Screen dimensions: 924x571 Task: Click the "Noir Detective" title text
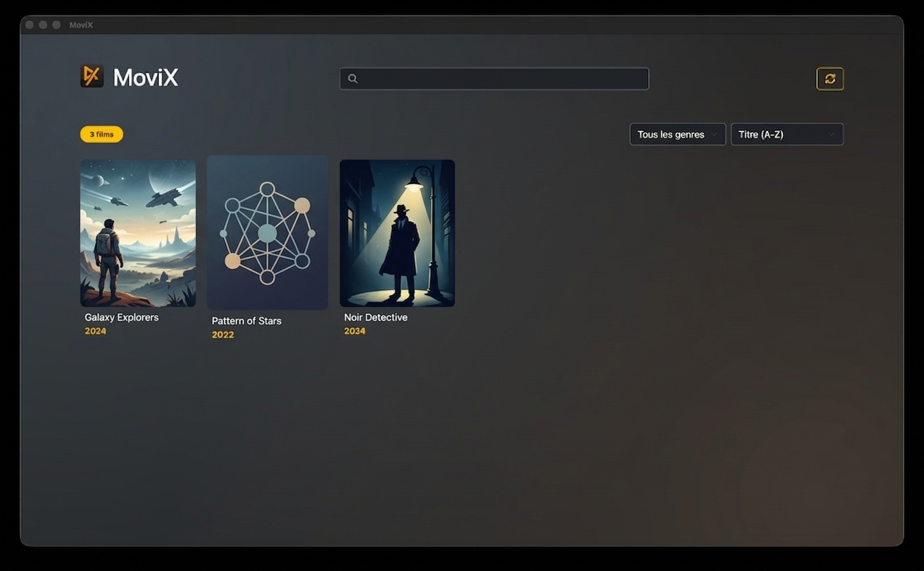pyautogui.click(x=375, y=317)
